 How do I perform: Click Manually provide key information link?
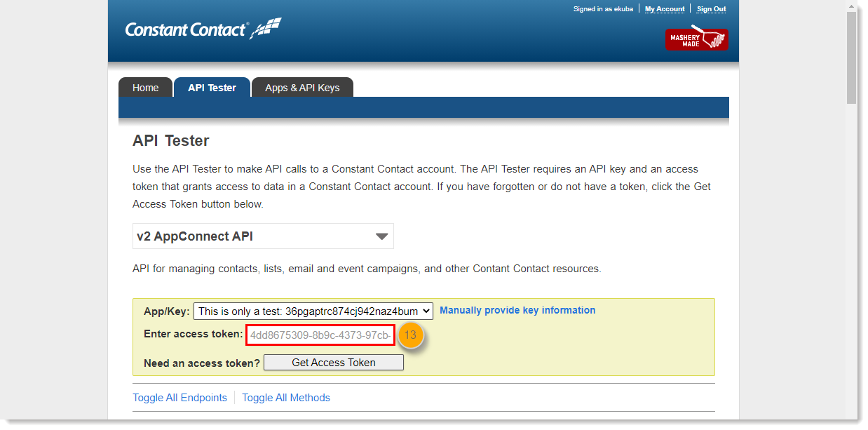[x=517, y=310]
